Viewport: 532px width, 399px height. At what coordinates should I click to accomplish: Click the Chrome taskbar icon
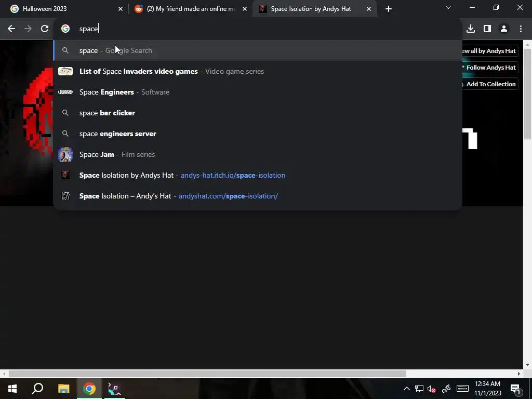[x=89, y=389]
